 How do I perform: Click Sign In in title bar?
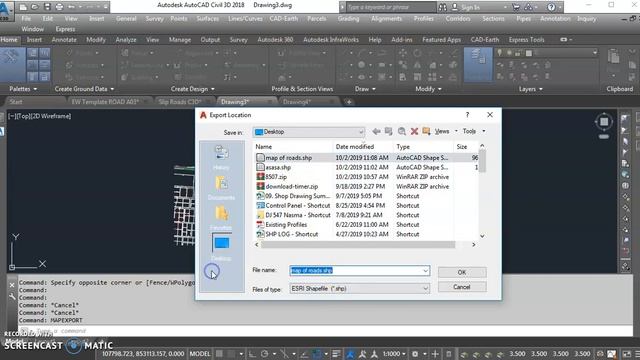click(x=470, y=7)
